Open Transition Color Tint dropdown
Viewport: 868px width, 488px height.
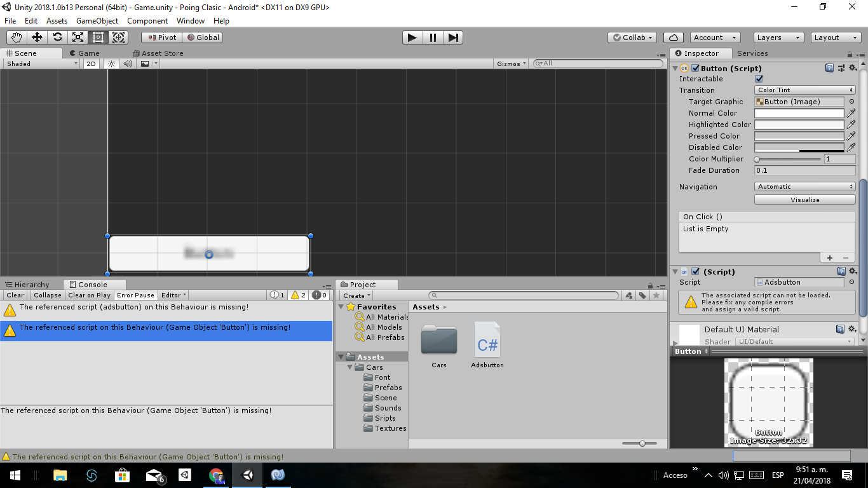(x=805, y=90)
